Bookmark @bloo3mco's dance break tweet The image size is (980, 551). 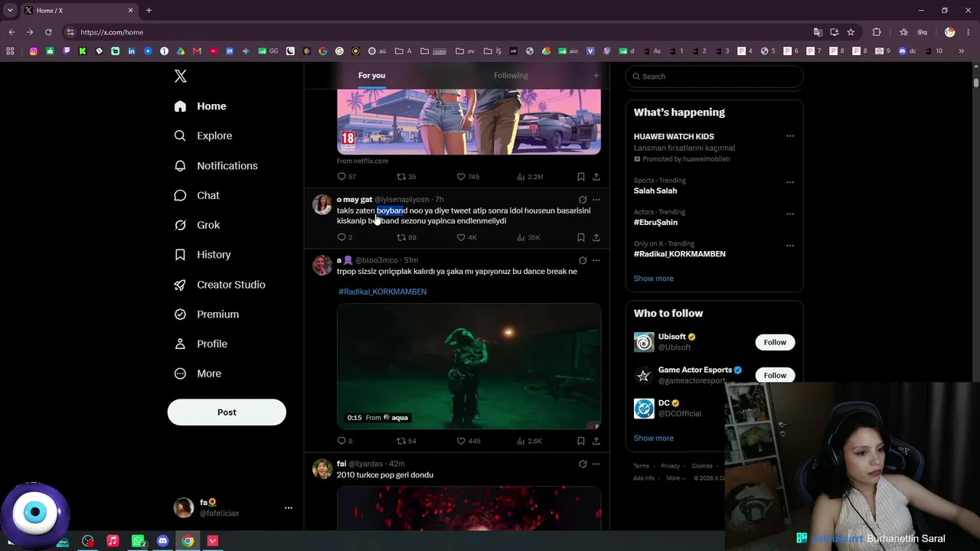tap(581, 441)
